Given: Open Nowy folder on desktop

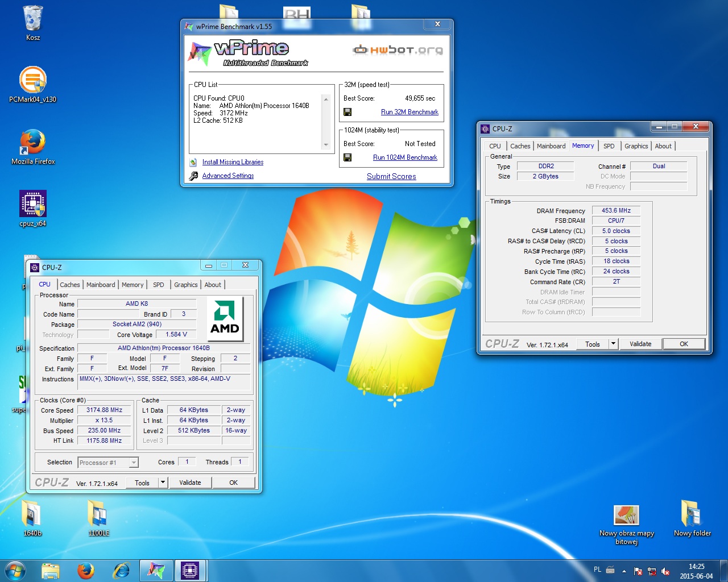Looking at the screenshot, I should coord(692,518).
